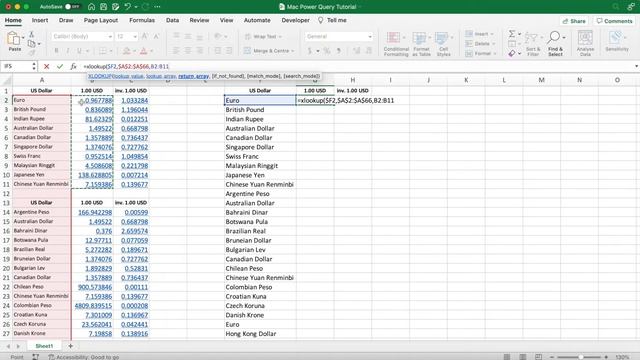
Task: Open the Draw ribbon tab
Action: [x=66, y=20]
